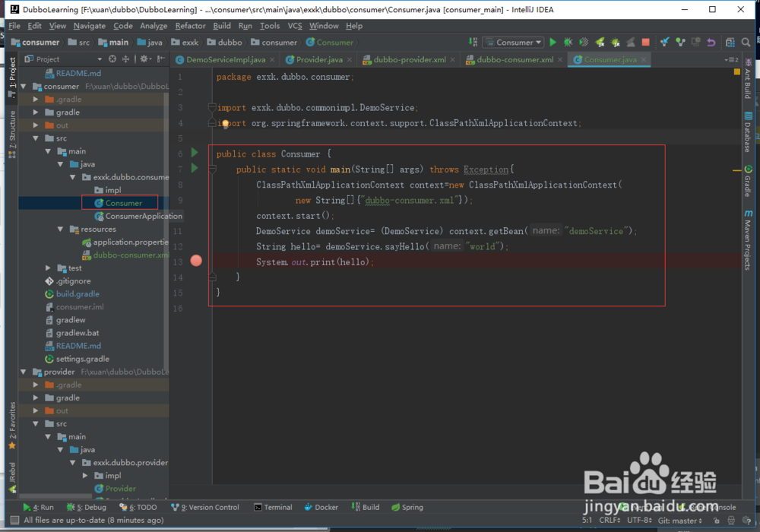Open the Consumer run configuration dropdown
Screen dimensions: 760x532
coord(513,43)
